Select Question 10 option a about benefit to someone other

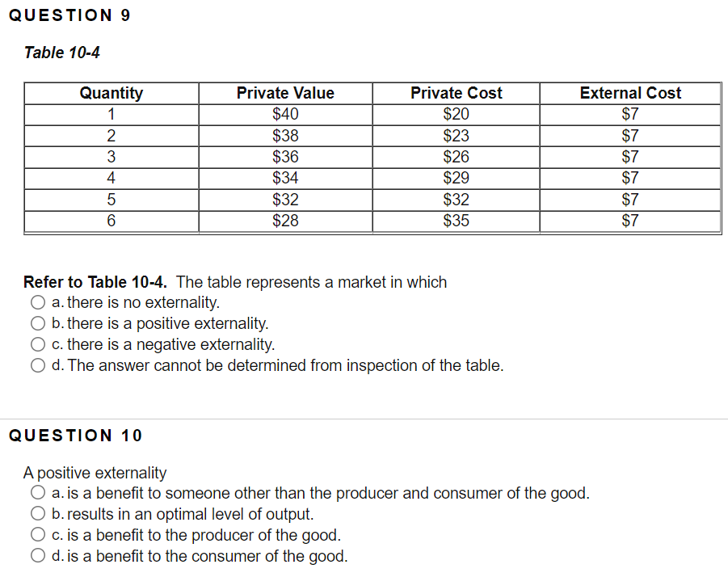pos(38,493)
